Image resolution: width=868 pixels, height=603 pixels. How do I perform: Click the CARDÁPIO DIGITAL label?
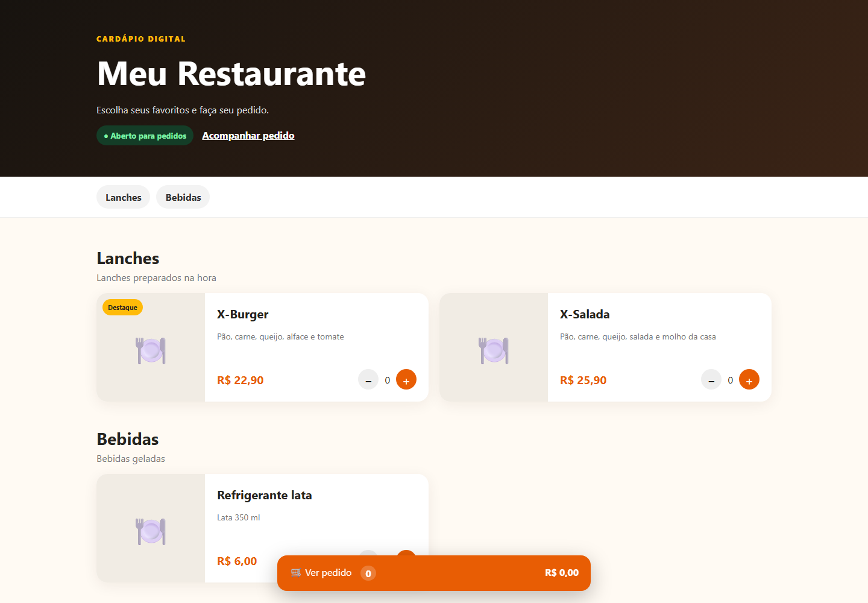point(141,39)
